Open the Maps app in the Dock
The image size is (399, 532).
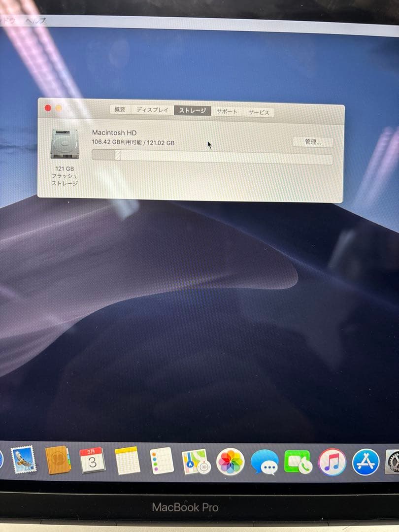click(196, 462)
